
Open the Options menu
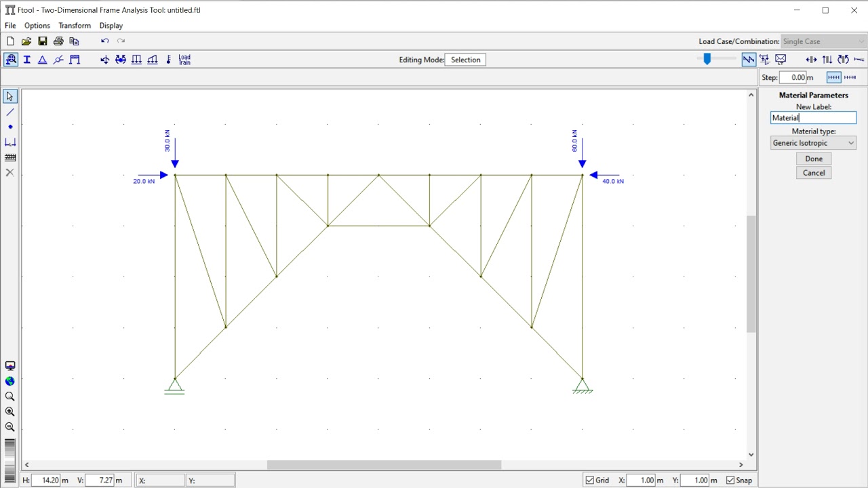(37, 26)
